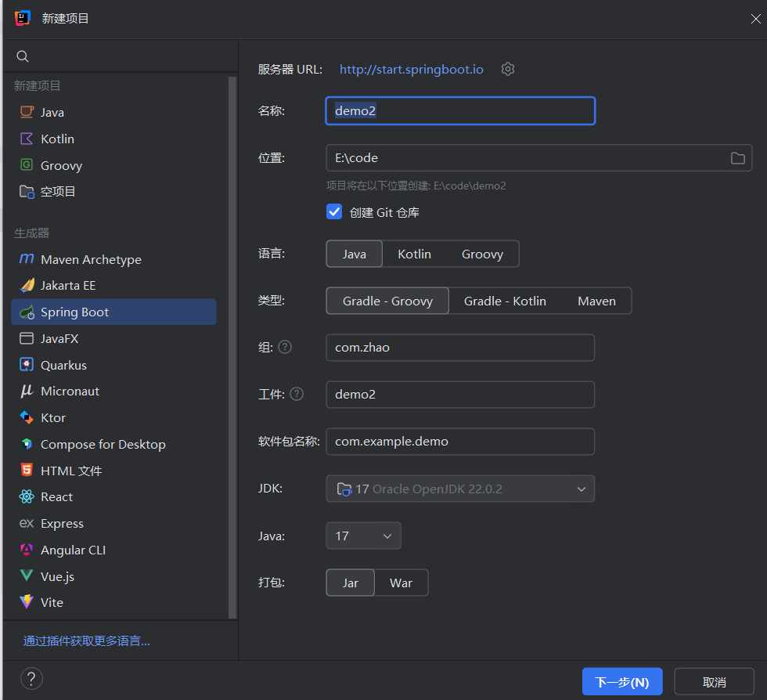Select Micronaut generator
This screenshot has height=700, width=767.
point(113,391)
